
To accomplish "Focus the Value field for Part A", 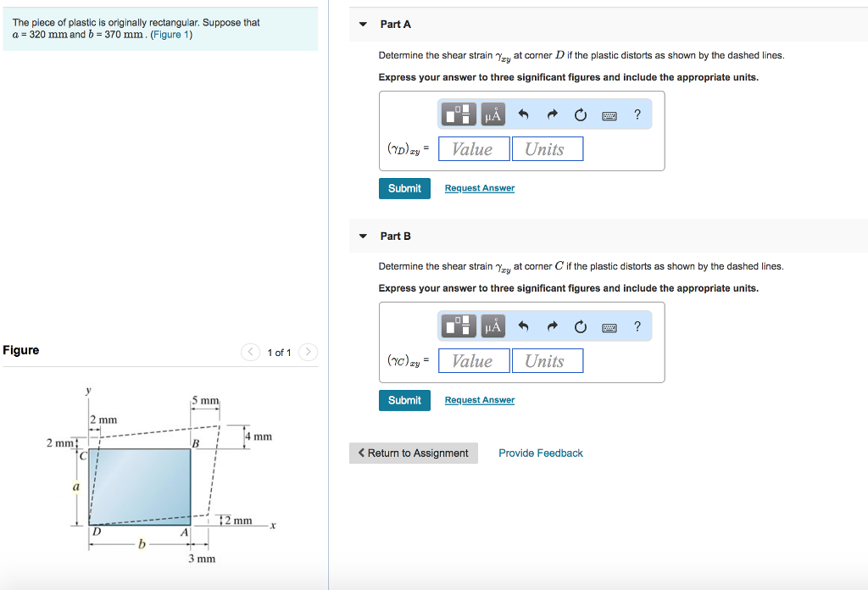I will point(474,149).
